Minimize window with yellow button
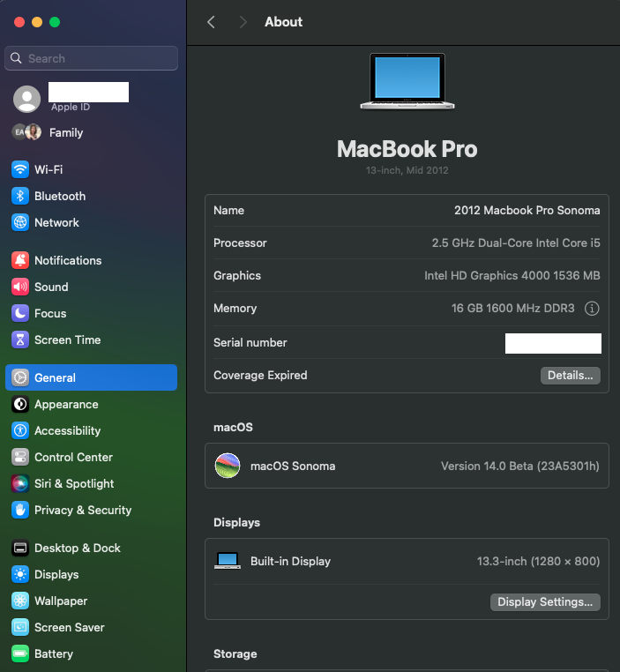Viewport: 620px width, 672px height. point(37,22)
